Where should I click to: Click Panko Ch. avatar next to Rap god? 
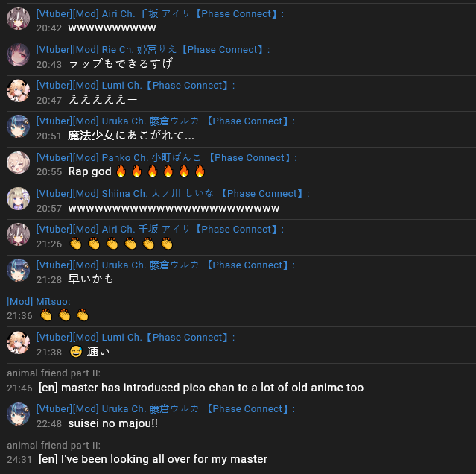point(18,162)
